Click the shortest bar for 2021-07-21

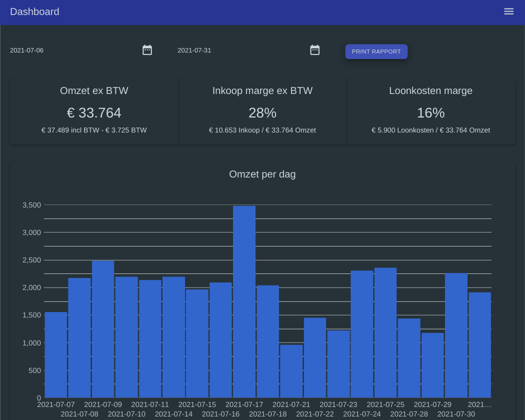pos(291,370)
